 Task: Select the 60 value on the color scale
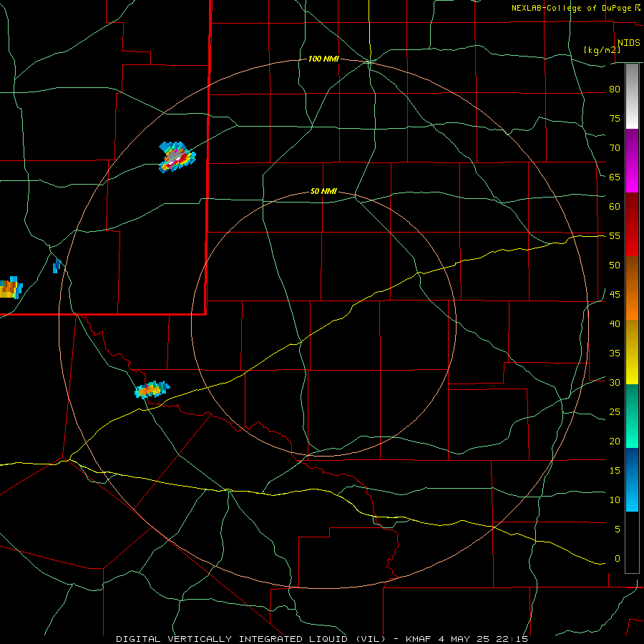coord(615,207)
